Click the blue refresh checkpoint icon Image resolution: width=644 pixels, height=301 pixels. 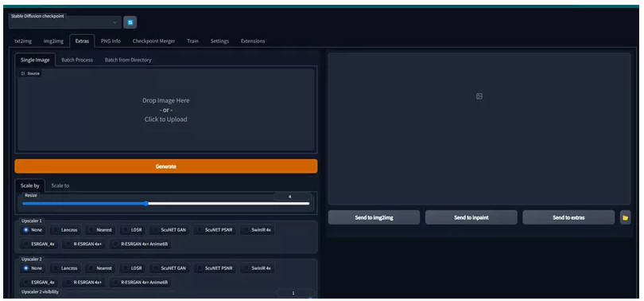130,22
